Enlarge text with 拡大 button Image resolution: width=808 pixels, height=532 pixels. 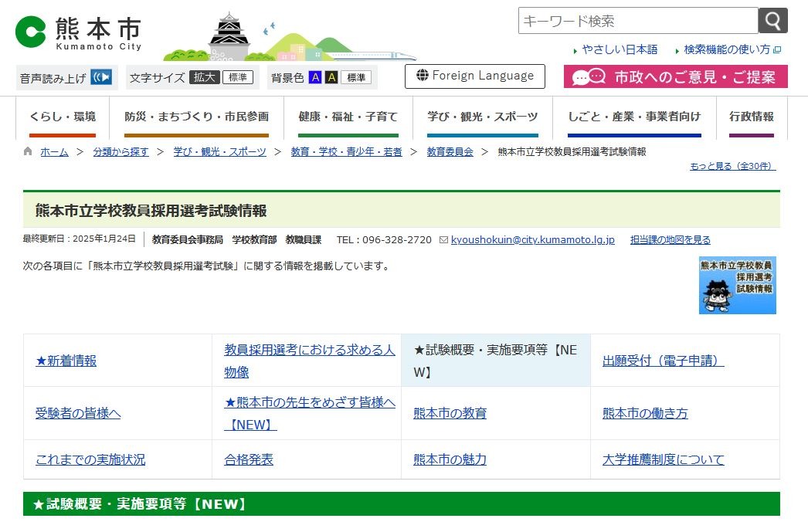[x=205, y=77]
